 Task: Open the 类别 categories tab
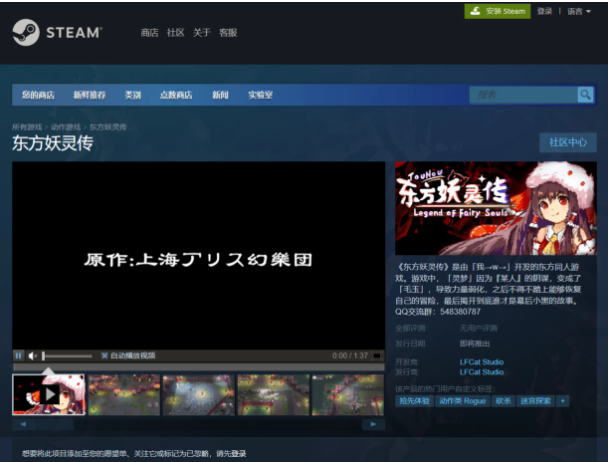click(133, 95)
